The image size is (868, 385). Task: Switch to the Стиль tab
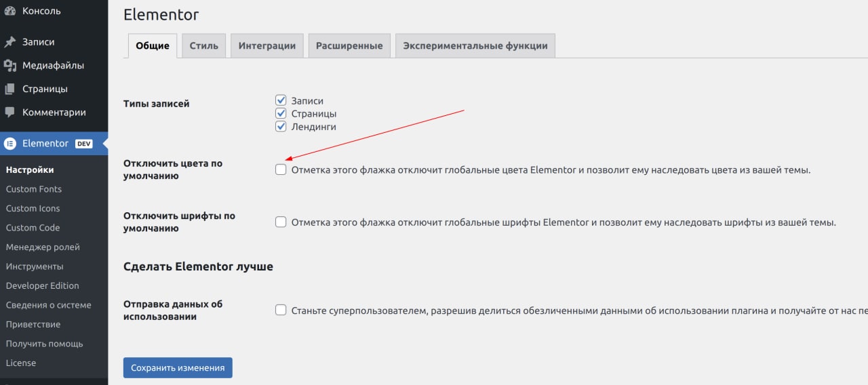click(203, 46)
